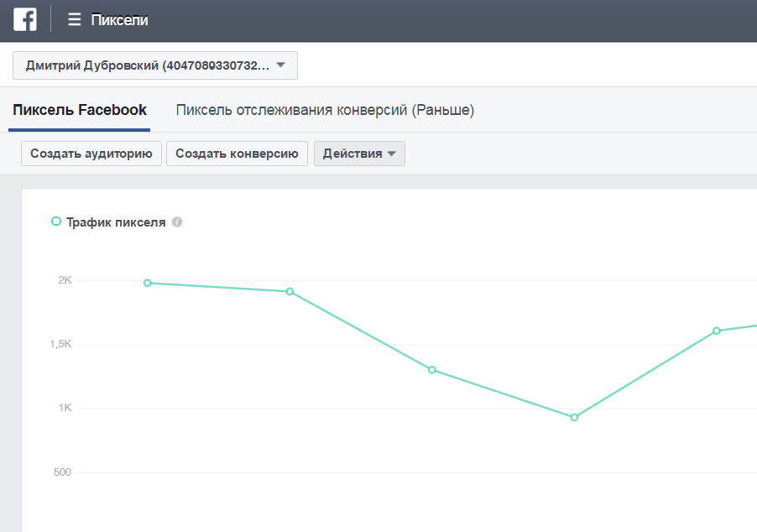Click the Создать конверсию button
757x532 pixels.
tap(237, 154)
